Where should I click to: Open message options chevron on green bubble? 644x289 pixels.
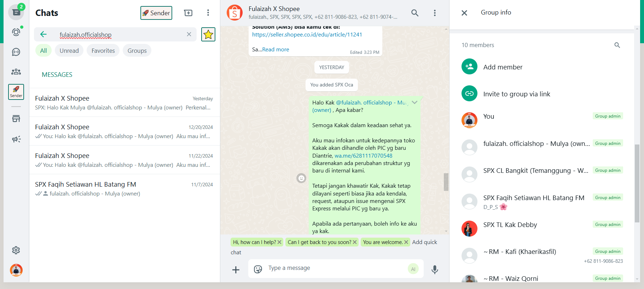[414, 102]
